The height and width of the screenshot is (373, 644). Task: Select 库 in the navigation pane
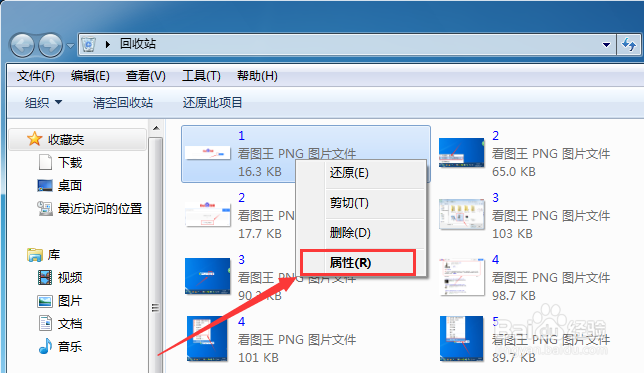(x=54, y=255)
